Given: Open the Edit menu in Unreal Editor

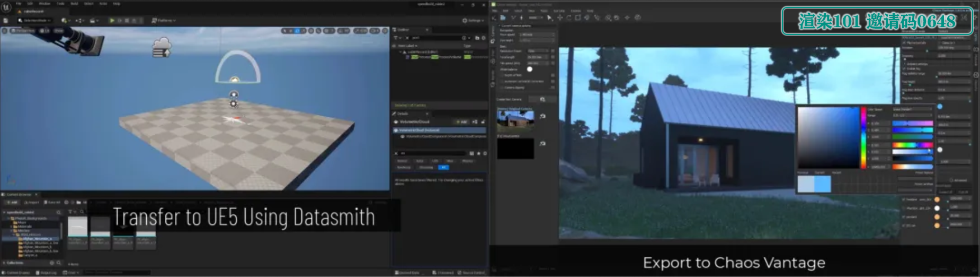Looking at the screenshot, I should 30,4.
